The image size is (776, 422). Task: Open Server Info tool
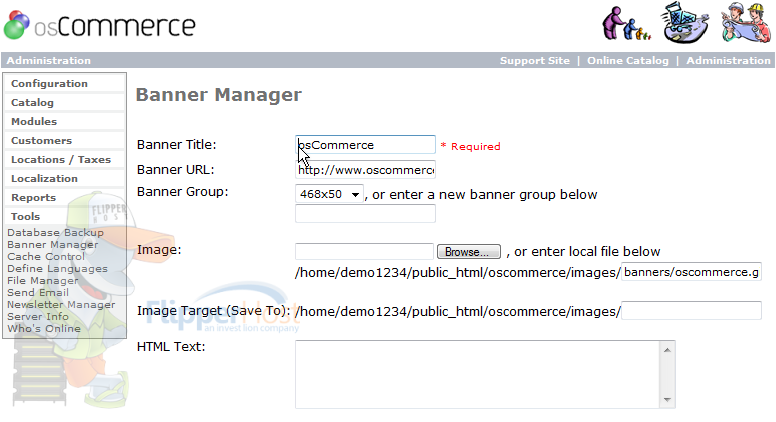tap(38, 316)
